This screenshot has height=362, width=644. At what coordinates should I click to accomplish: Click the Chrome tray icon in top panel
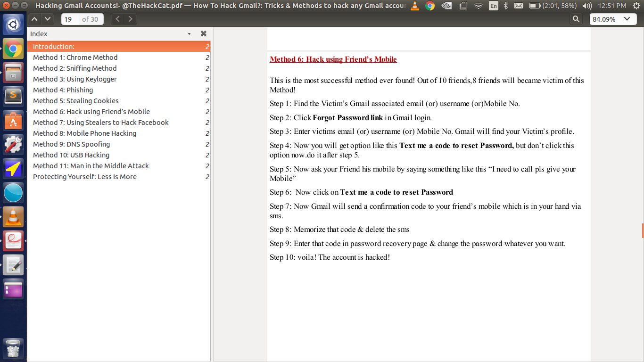(430, 6)
